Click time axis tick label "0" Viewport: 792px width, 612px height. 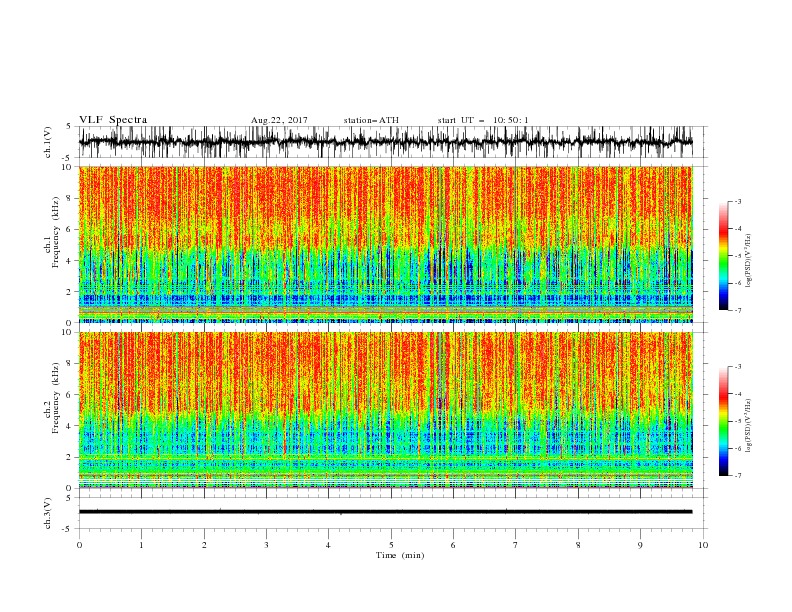(x=79, y=545)
